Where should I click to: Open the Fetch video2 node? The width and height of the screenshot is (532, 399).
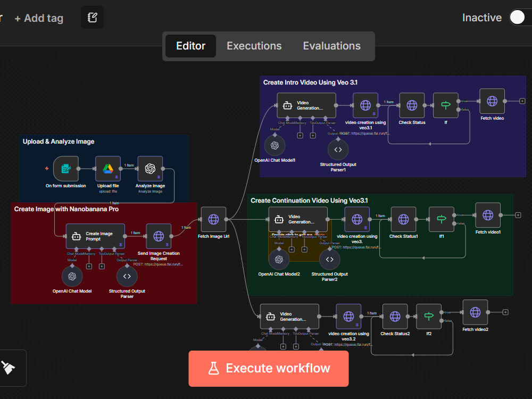point(475,312)
